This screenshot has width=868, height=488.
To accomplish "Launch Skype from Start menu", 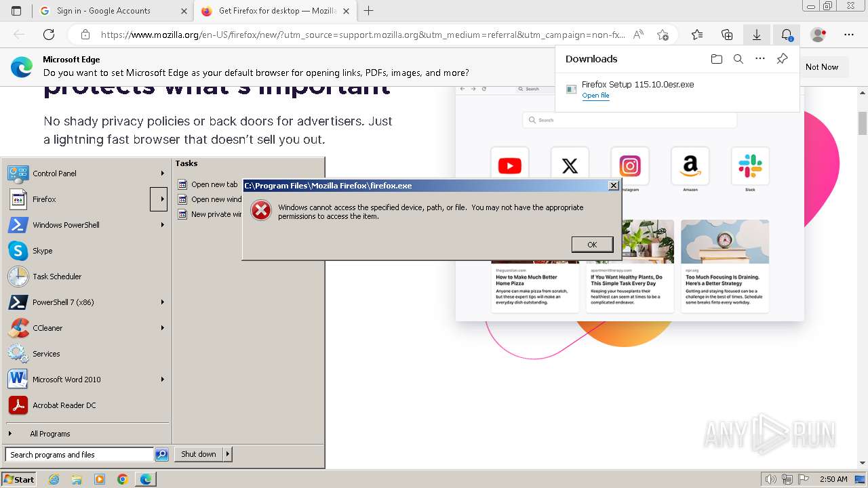I will tap(86, 251).
